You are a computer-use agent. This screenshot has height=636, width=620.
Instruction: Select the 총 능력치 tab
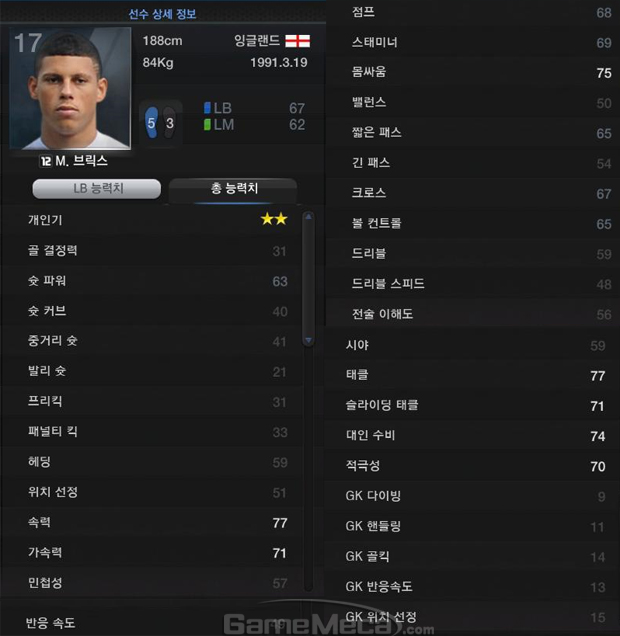click(233, 189)
